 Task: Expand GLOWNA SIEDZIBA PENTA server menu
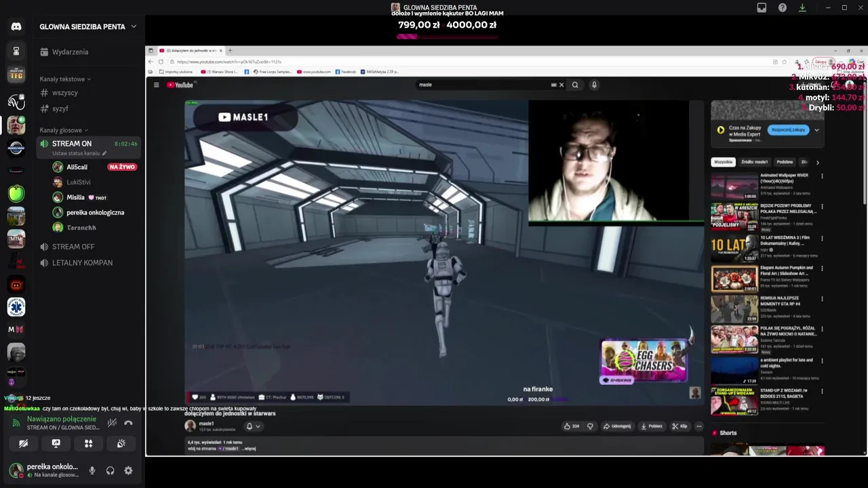coord(134,26)
